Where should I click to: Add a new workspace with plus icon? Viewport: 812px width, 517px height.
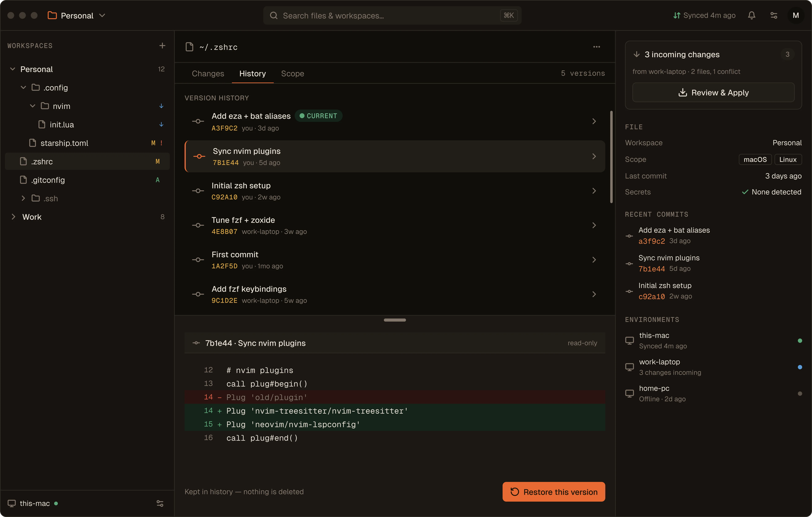coord(162,46)
